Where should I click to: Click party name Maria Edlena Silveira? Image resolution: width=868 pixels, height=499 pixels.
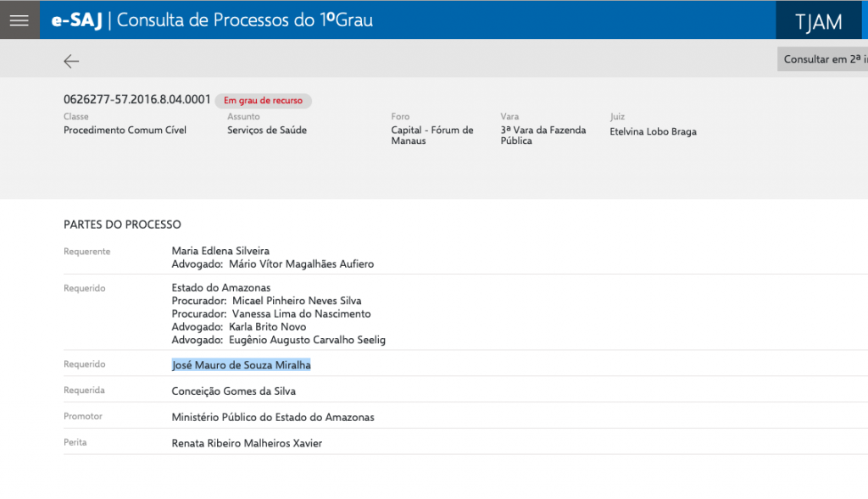(220, 251)
